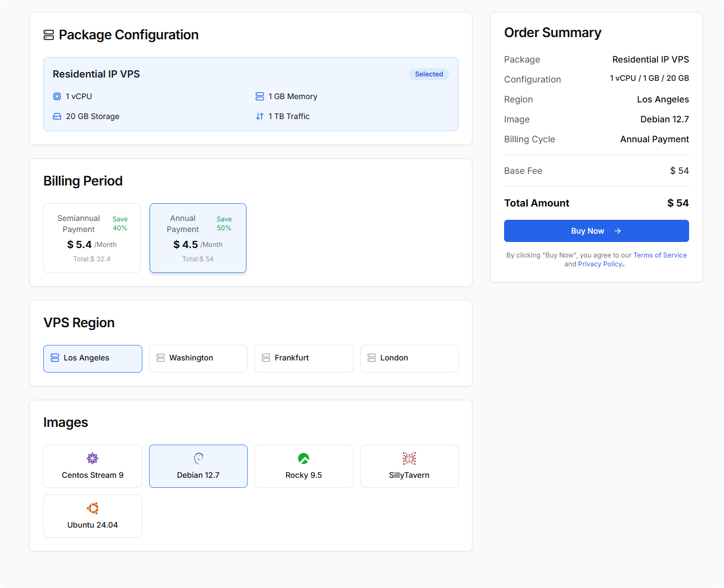Pick London as the VPS region

[409, 358]
